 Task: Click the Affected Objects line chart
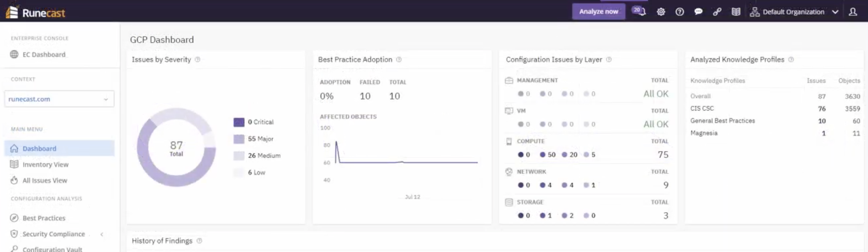pyautogui.click(x=407, y=152)
